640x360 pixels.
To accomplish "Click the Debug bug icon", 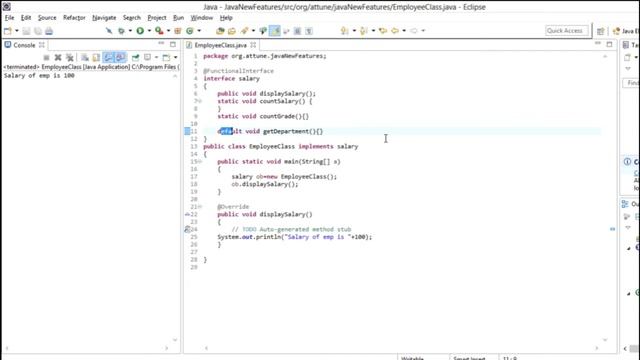I will (121, 31).
